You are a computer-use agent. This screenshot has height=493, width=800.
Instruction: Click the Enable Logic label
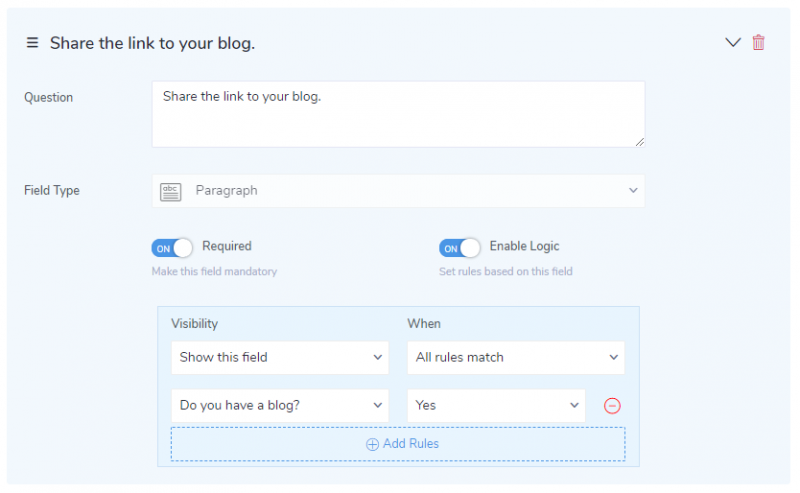524,246
